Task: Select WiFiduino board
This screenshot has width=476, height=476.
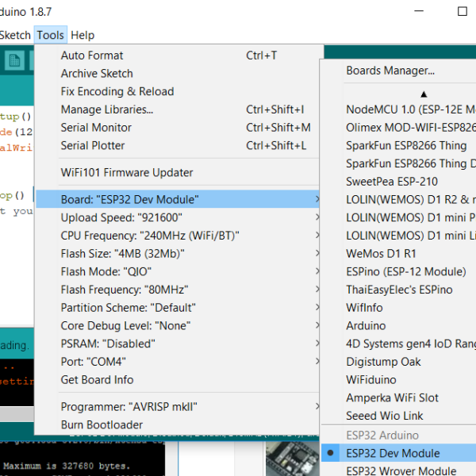Action: tap(398, 380)
